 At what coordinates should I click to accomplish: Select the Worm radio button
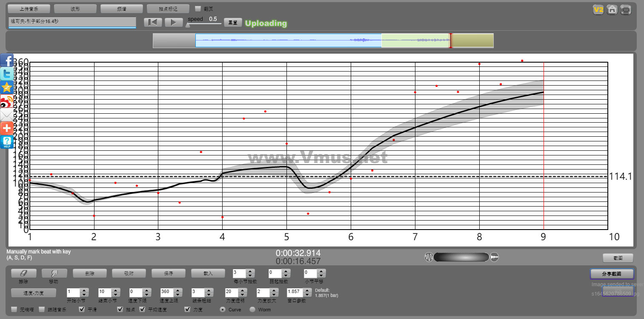252,309
